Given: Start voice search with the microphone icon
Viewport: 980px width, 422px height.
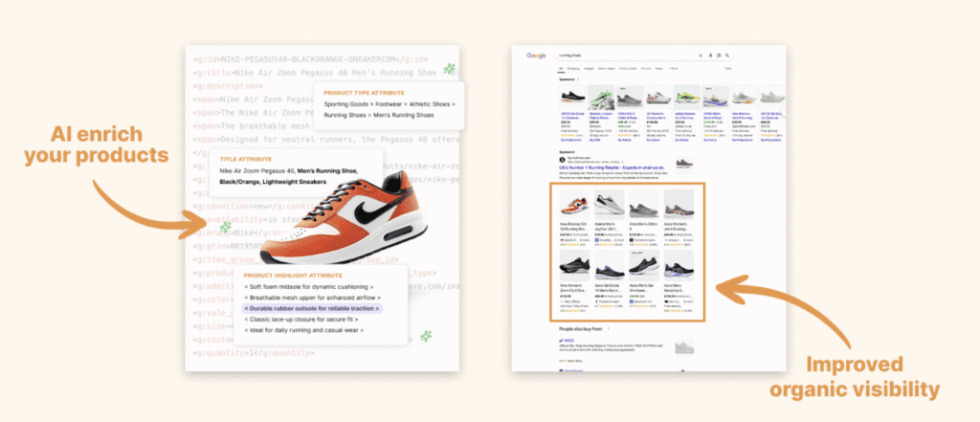Looking at the screenshot, I should click(x=711, y=56).
